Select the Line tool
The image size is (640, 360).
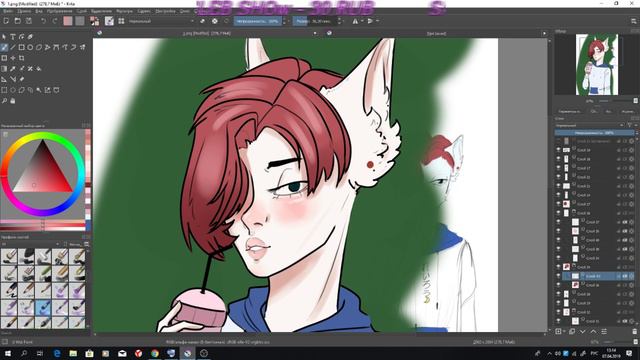(13, 47)
